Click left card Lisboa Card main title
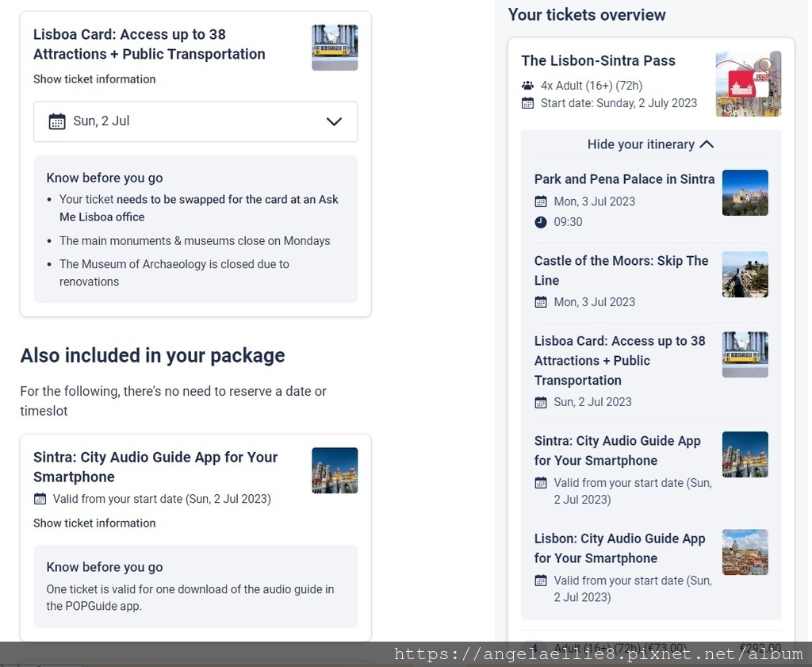This screenshot has width=812, height=667. coord(149,44)
